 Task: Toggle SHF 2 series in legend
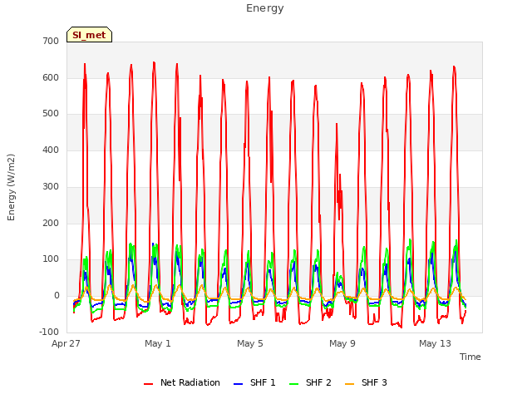coord(310,382)
